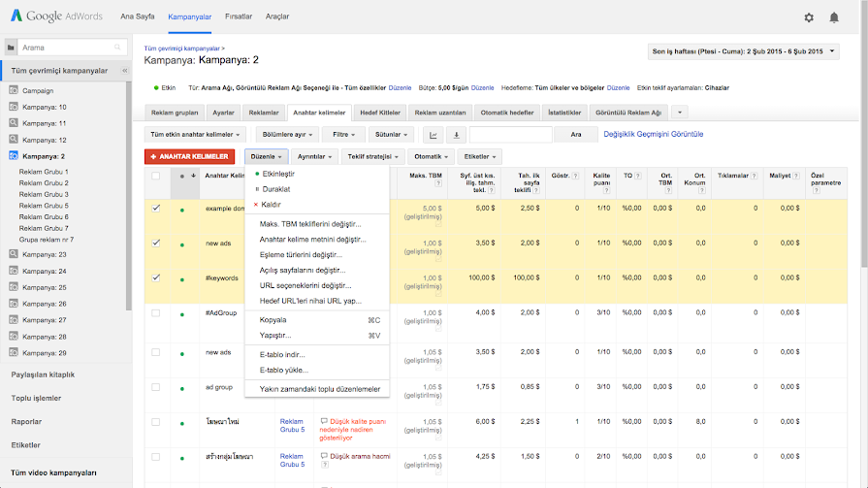Switch to the Reklam grupları tab
The image size is (868, 488).
tap(173, 113)
